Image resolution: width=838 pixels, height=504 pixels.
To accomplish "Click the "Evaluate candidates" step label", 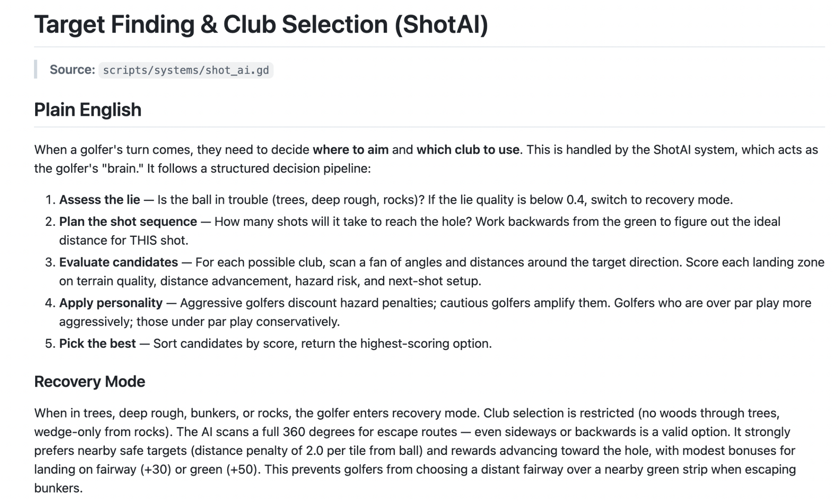I will tap(118, 262).
